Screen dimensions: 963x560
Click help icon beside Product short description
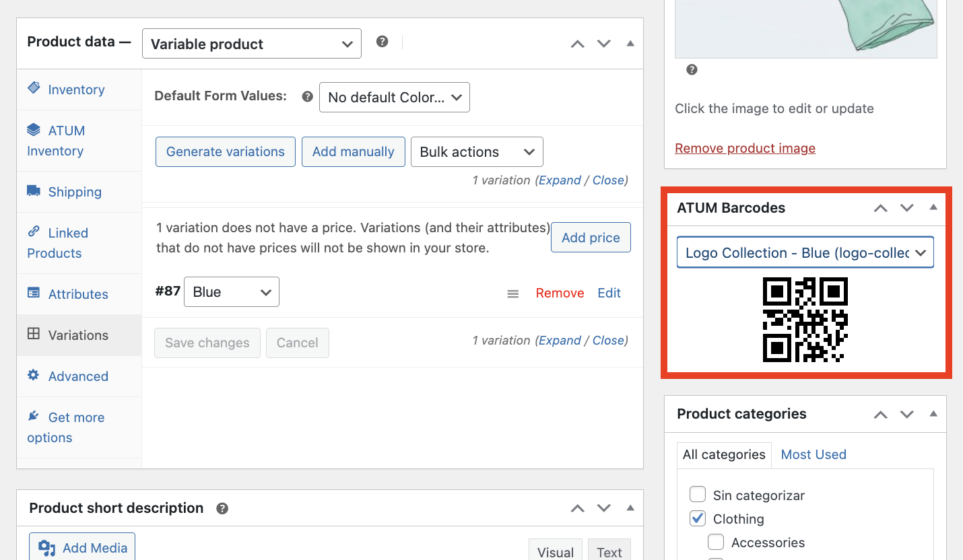(x=222, y=509)
